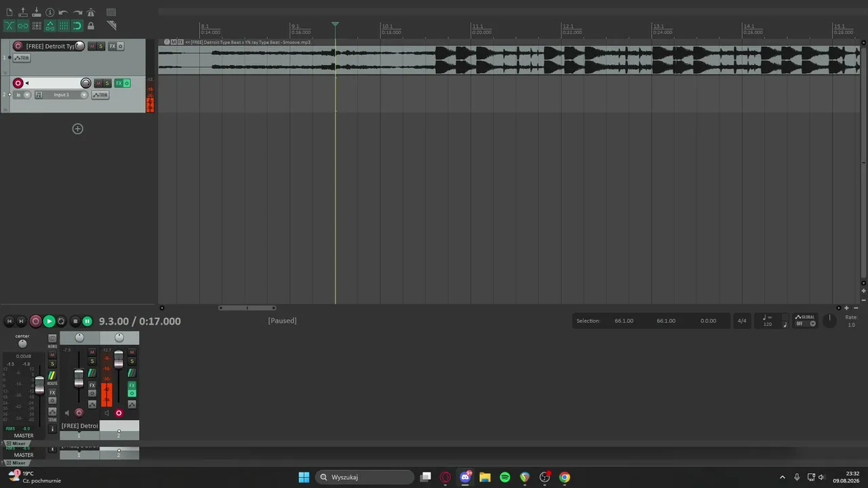Image resolution: width=868 pixels, height=488 pixels.
Task: Click the transport stop button
Action: point(75,321)
